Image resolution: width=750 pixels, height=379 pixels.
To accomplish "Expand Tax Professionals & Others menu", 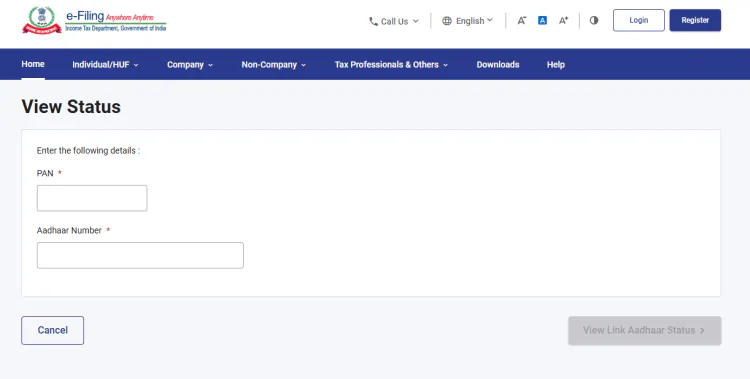I will coord(391,65).
